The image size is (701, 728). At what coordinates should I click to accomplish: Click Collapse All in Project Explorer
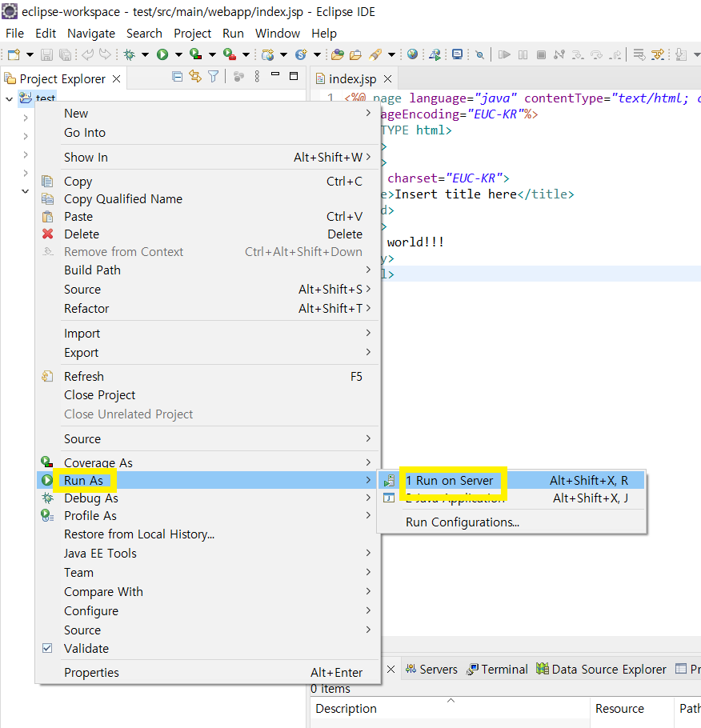point(177,77)
